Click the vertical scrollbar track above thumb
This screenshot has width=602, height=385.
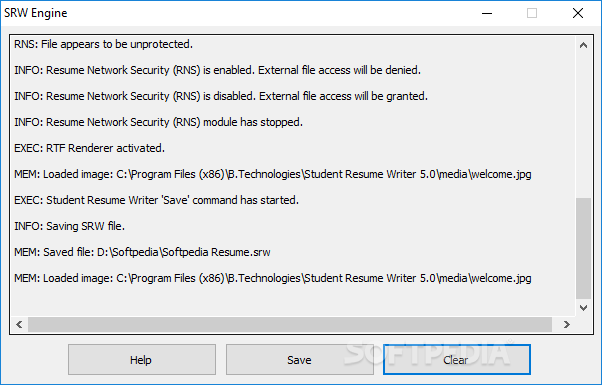[583, 126]
